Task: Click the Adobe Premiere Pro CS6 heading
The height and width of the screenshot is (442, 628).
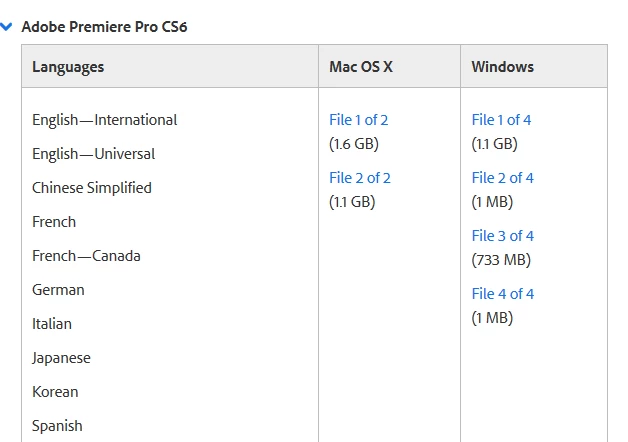Action: pyautogui.click(x=105, y=27)
